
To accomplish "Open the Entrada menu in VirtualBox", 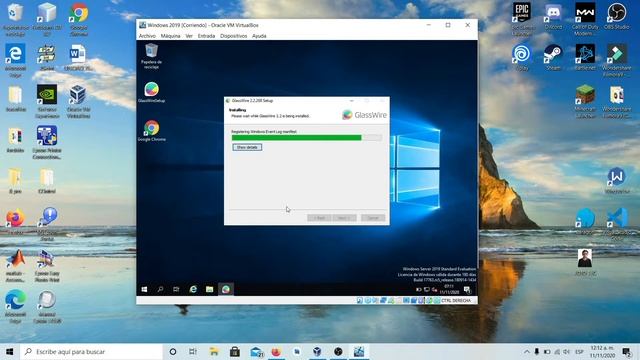I will tap(206, 36).
